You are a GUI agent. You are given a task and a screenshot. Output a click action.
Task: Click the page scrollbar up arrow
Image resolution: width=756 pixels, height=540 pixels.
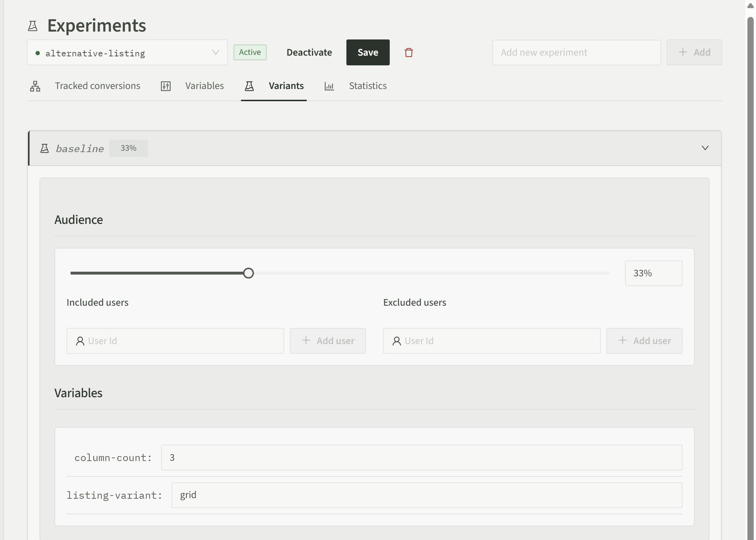pos(750,5)
